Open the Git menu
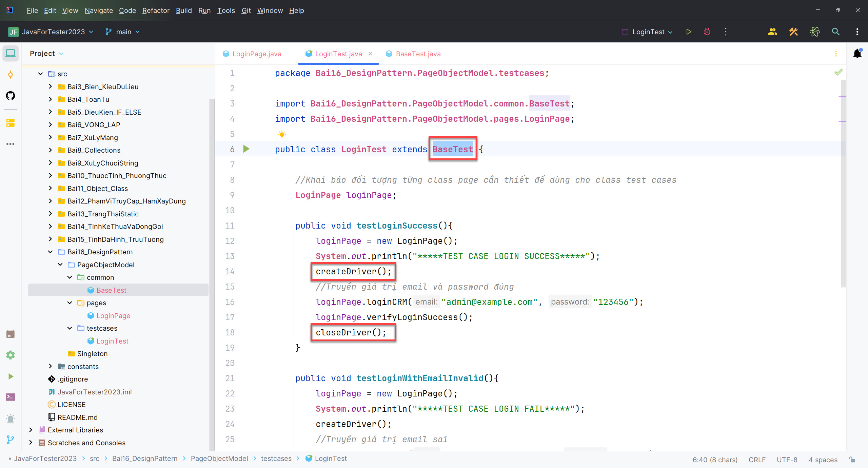 click(x=246, y=11)
